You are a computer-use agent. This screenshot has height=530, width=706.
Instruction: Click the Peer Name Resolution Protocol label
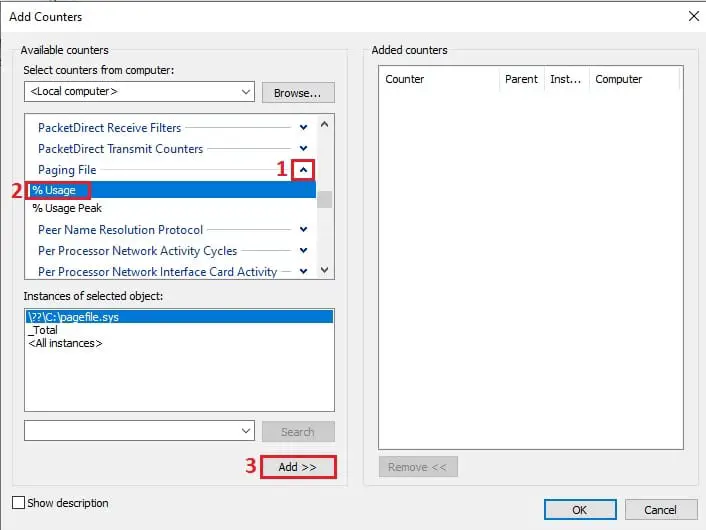click(x=121, y=230)
